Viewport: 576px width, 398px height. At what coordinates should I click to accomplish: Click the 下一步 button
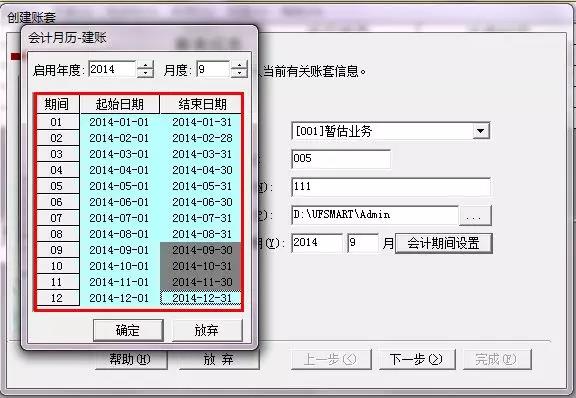tap(417, 359)
